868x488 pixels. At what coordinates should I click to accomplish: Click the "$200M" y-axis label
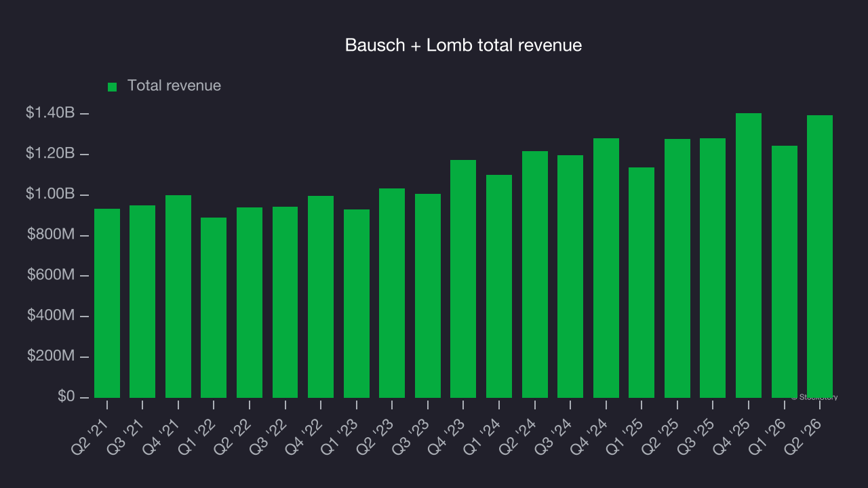point(51,357)
